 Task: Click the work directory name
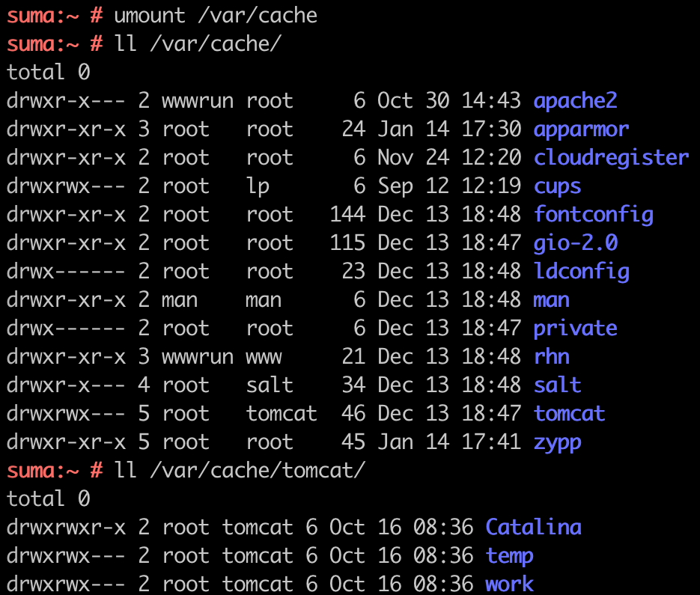509,584
